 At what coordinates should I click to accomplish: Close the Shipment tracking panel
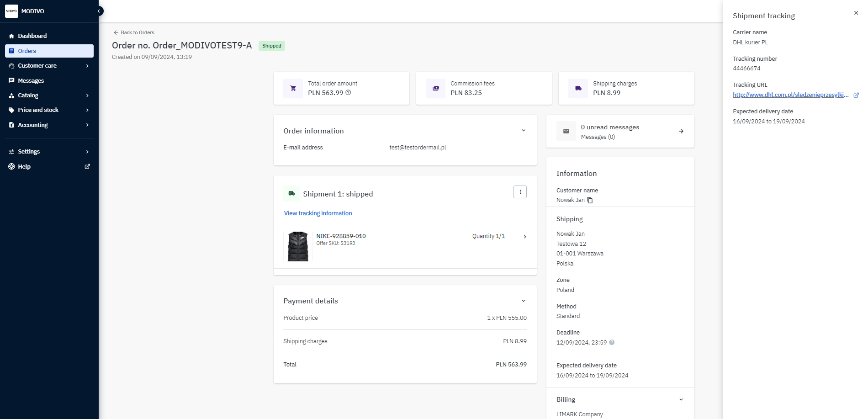[x=856, y=13]
